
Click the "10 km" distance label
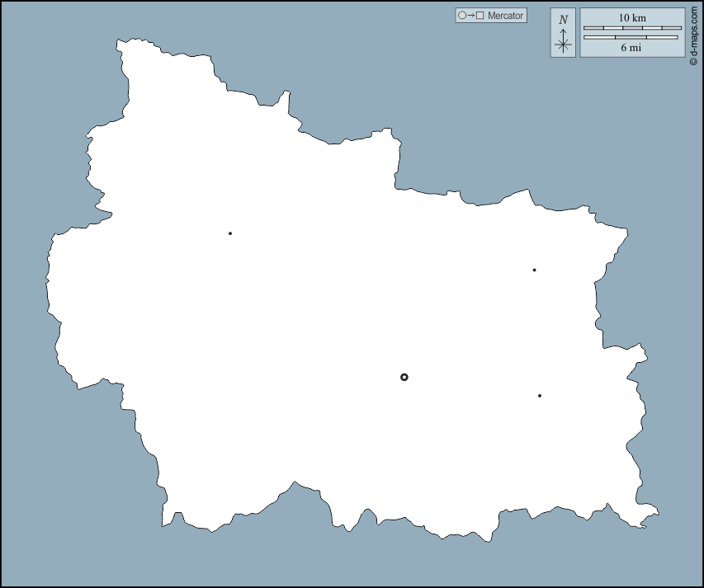(x=632, y=18)
